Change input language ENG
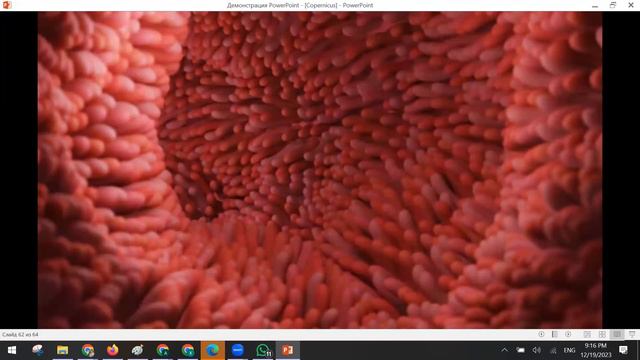 point(569,350)
